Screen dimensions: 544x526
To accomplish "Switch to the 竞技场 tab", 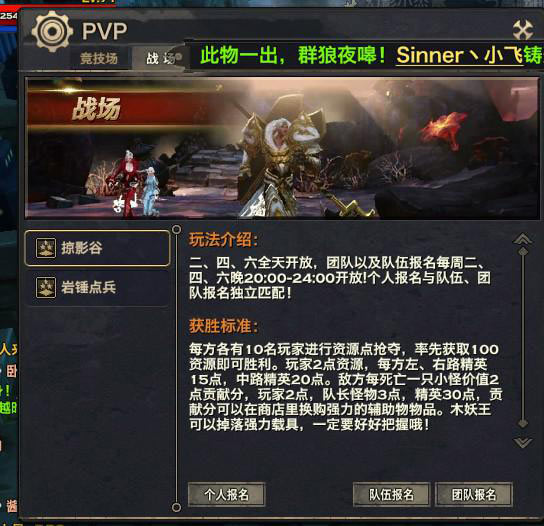I will coord(101,58).
